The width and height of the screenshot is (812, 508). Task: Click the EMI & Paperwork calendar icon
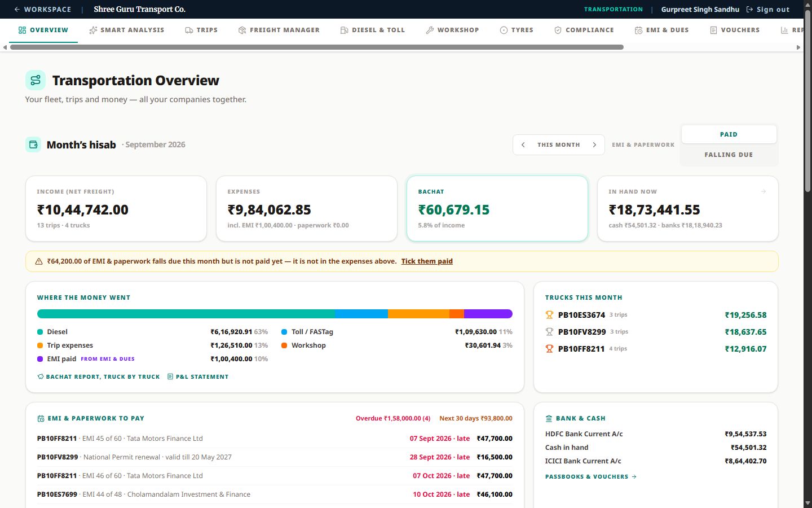pos(41,419)
